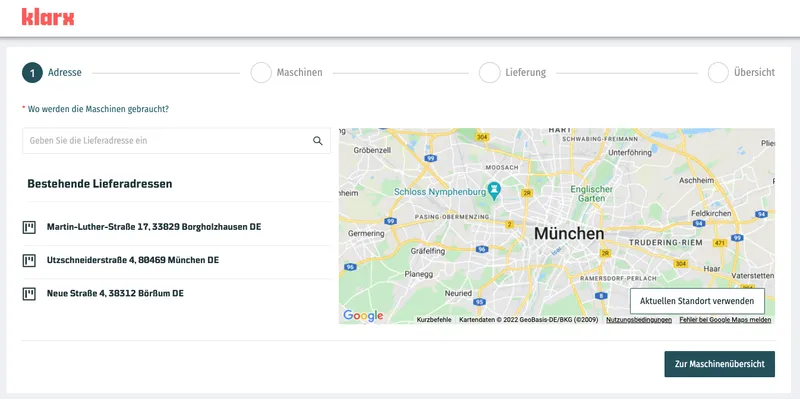
Task: Click Kurzbefehle on the map footer
Action: click(434, 320)
